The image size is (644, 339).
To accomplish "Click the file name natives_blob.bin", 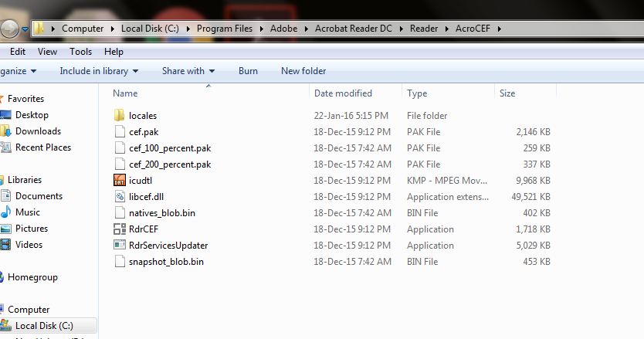I will point(162,213).
